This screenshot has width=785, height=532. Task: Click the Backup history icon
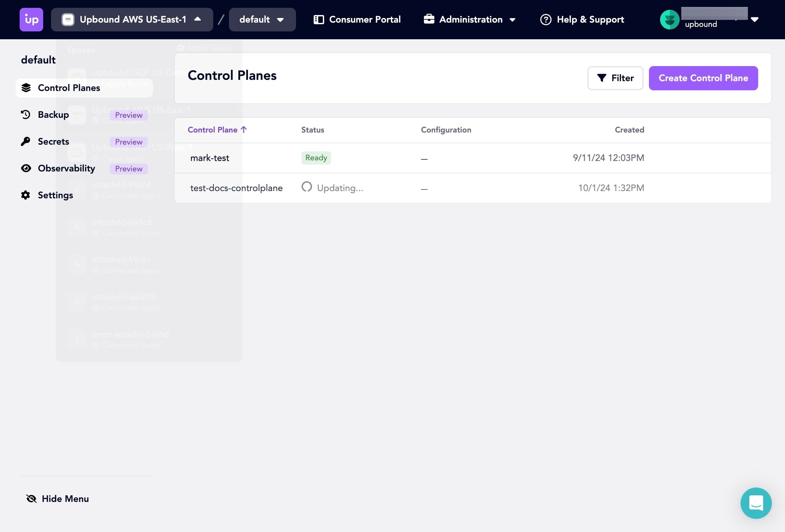[x=26, y=115]
